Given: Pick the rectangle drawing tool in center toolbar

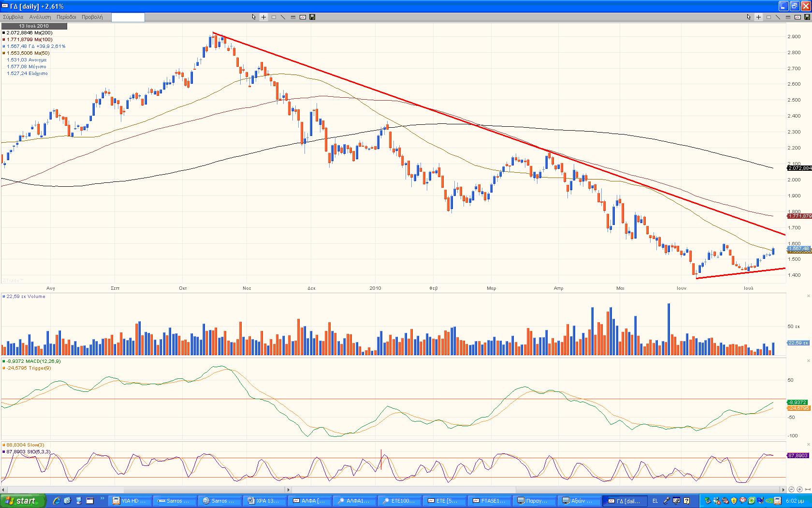Looking at the screenshot, I should pyautogui.click(x=274, y=17).
